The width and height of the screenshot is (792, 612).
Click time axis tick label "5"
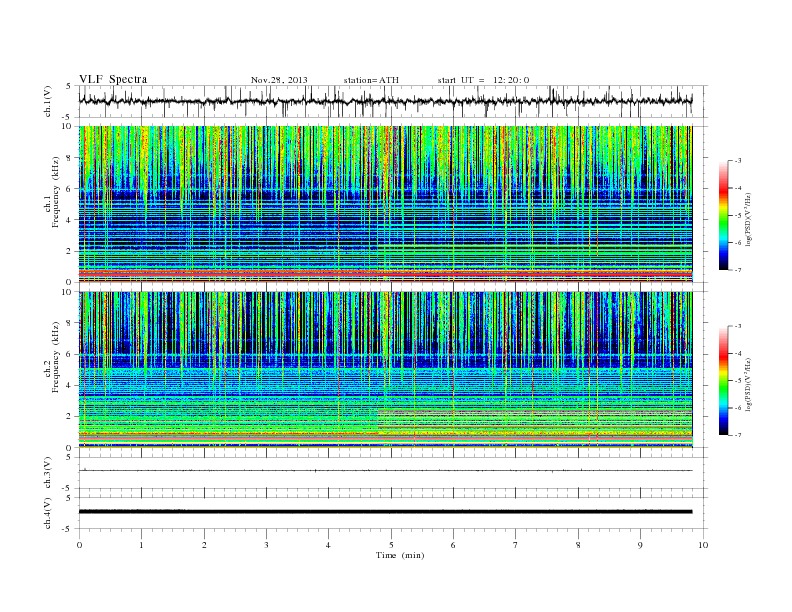pyautogui.click(x=391, y=545)
